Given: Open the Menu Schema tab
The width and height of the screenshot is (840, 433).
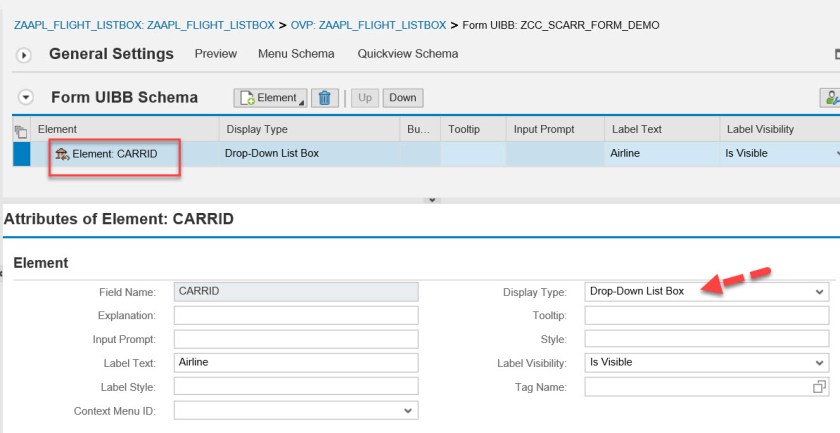Looking at the screenshot, I should [x=296, y=54].
